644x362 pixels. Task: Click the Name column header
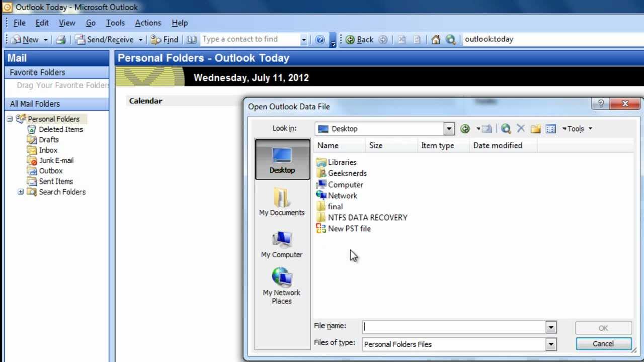pyautogui.click(x=340, y=145)
